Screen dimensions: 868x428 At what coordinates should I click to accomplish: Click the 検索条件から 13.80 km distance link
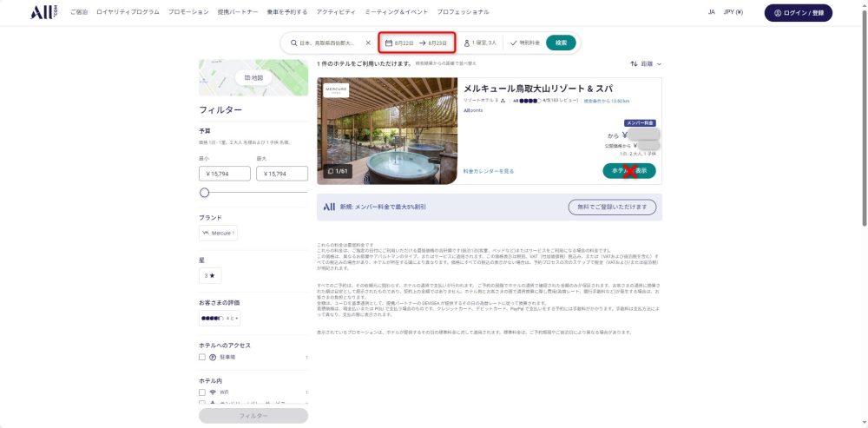(606, 101)
